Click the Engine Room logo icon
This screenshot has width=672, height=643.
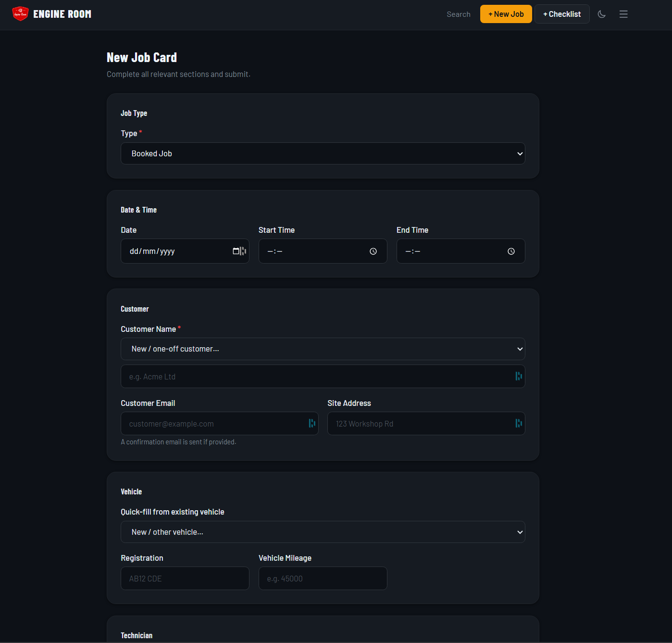20,14
